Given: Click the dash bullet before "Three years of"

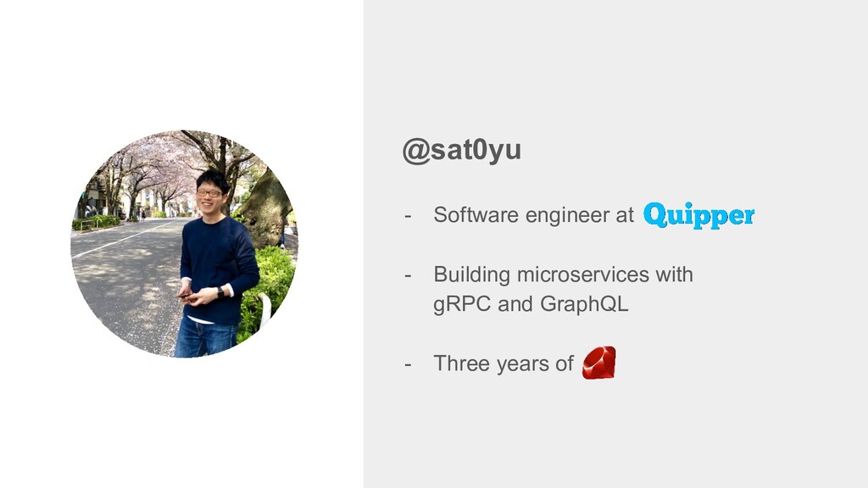Looking at the screenshot, I should tap(408, 364).
